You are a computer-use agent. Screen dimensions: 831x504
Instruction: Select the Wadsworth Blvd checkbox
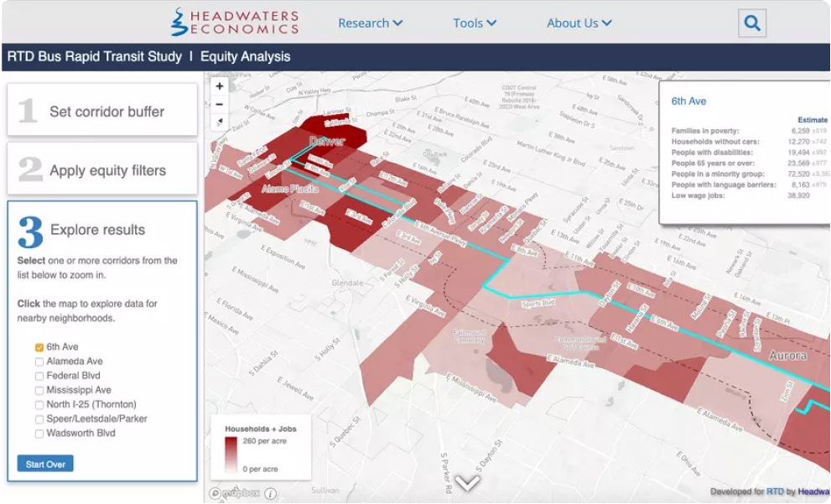tap(39, 434)
